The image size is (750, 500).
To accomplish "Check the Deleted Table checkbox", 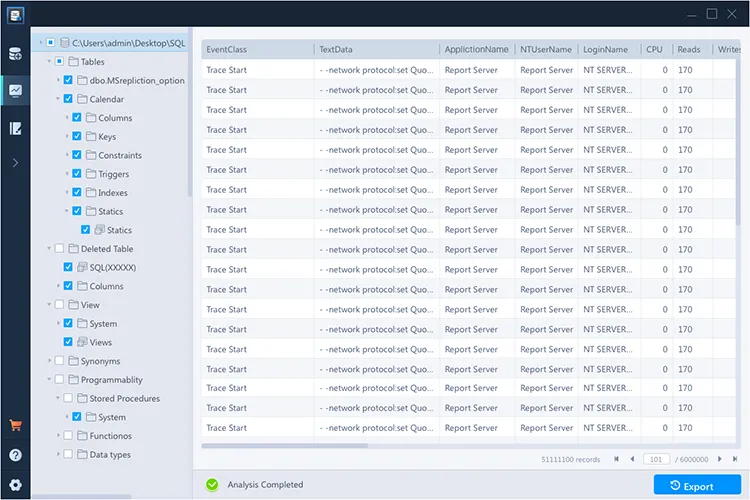I will [x=59, y=248].
